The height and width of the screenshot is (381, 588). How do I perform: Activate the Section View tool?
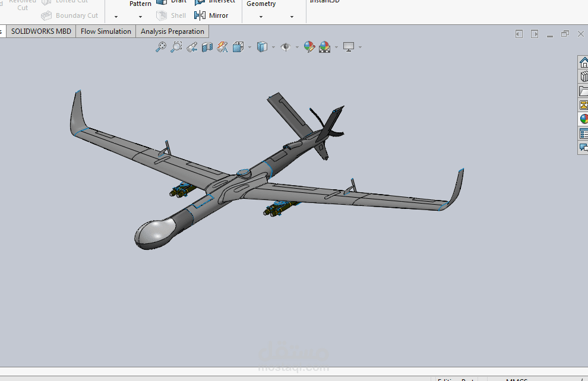click(x=208, y=47)
